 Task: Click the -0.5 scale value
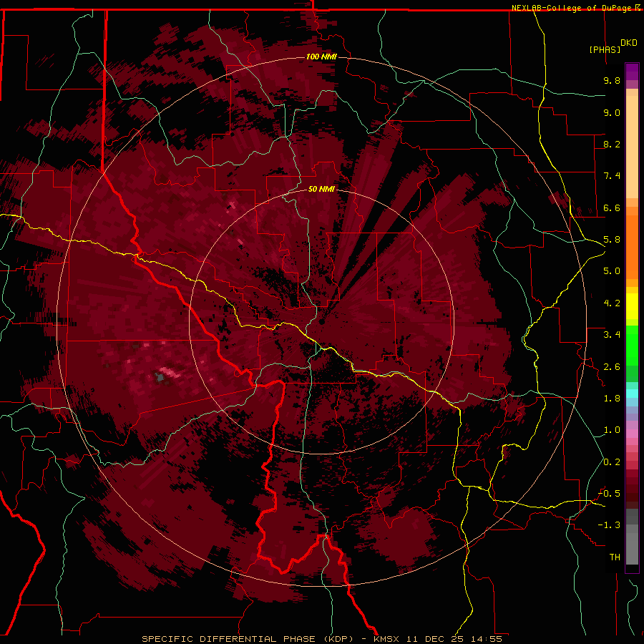(610, 494)
